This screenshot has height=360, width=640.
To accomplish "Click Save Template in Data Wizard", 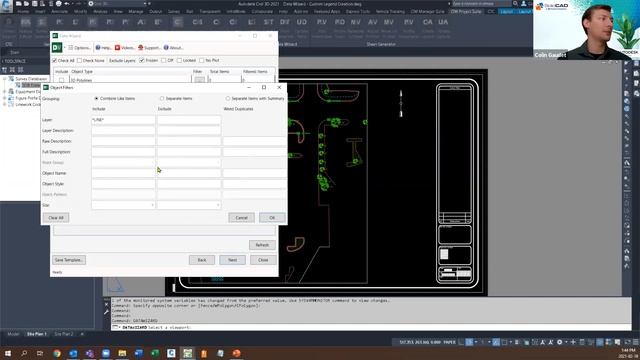I will coord(69,260).
